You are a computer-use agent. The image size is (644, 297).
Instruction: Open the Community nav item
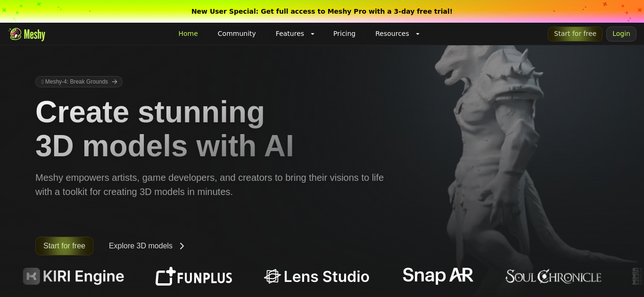[x=237, y=34]
